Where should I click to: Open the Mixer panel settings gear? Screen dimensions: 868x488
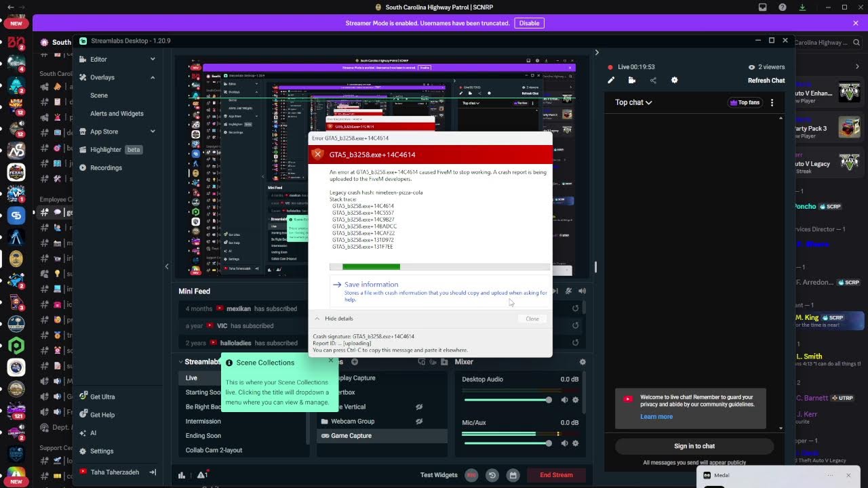583,362
